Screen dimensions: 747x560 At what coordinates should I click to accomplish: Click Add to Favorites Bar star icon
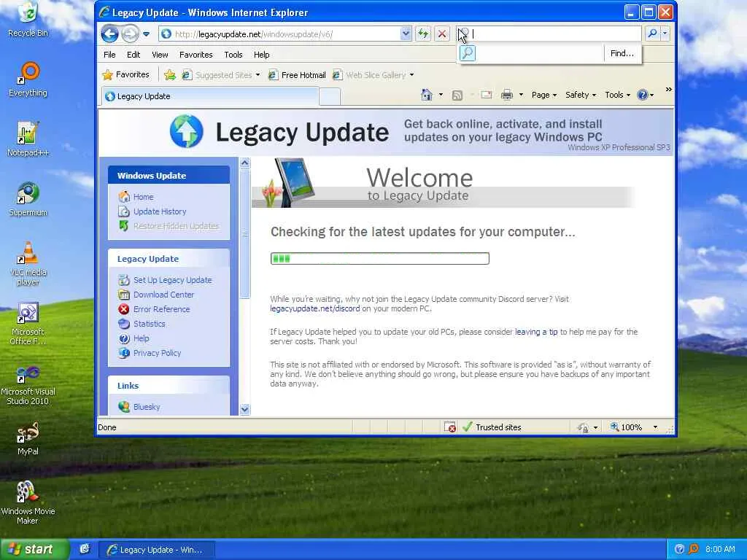[169, 75]
